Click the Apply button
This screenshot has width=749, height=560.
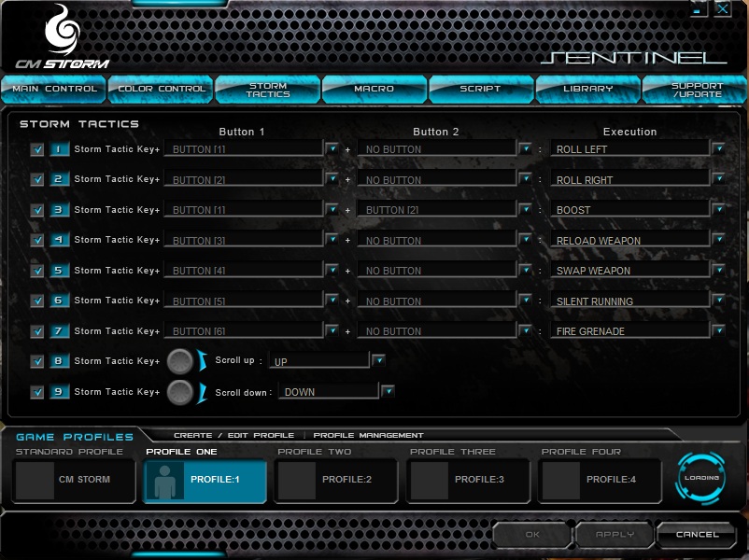tap(615, 535)
